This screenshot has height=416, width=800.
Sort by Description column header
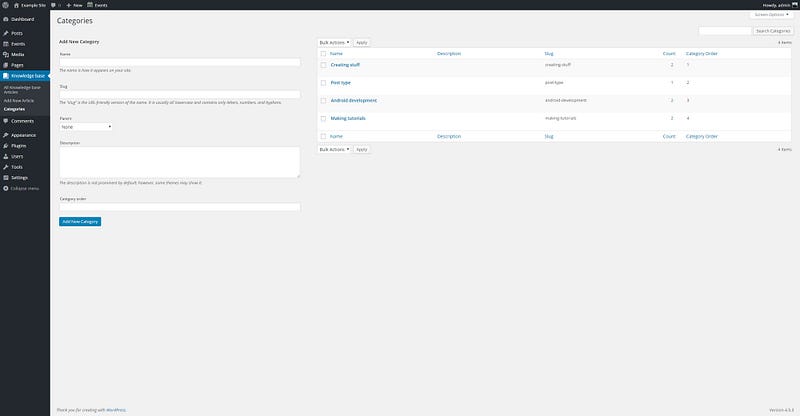click(x=449, y=54)
